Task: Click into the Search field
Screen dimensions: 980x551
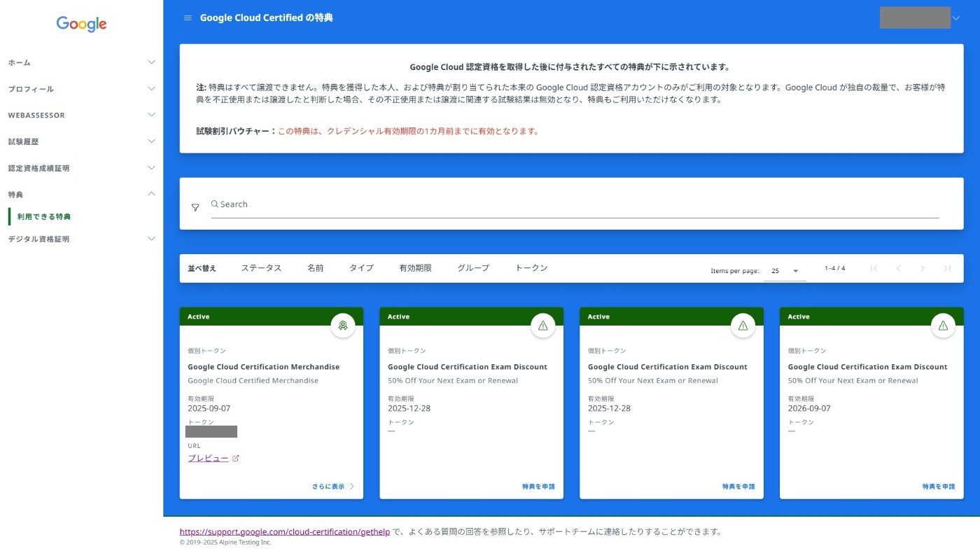Action: [575, 204]
